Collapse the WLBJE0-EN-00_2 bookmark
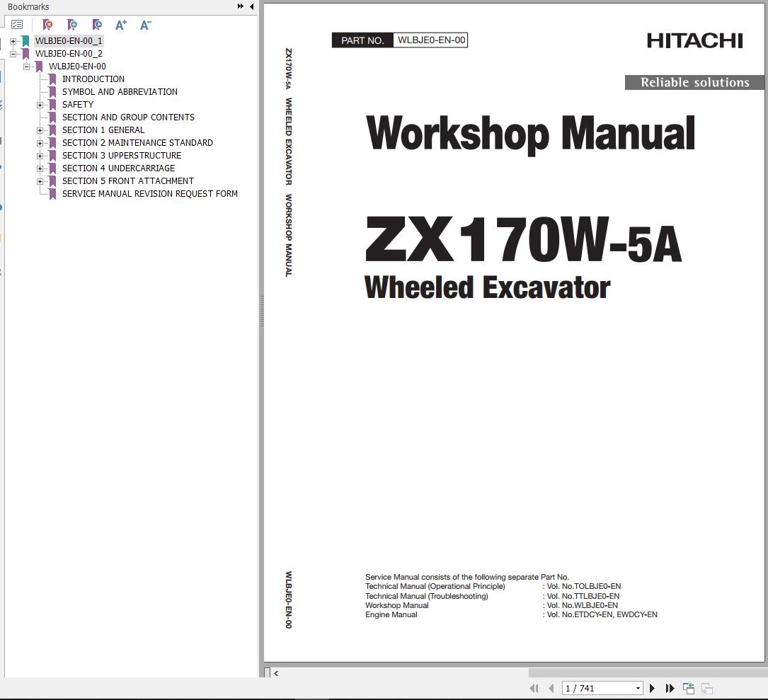The height and width of the screenshot is (700, 768). click(x=13, y=54)
